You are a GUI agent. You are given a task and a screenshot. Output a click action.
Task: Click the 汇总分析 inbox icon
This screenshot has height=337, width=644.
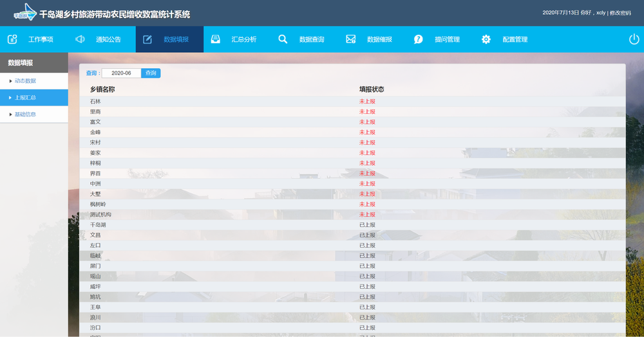[x=216, y=39]
